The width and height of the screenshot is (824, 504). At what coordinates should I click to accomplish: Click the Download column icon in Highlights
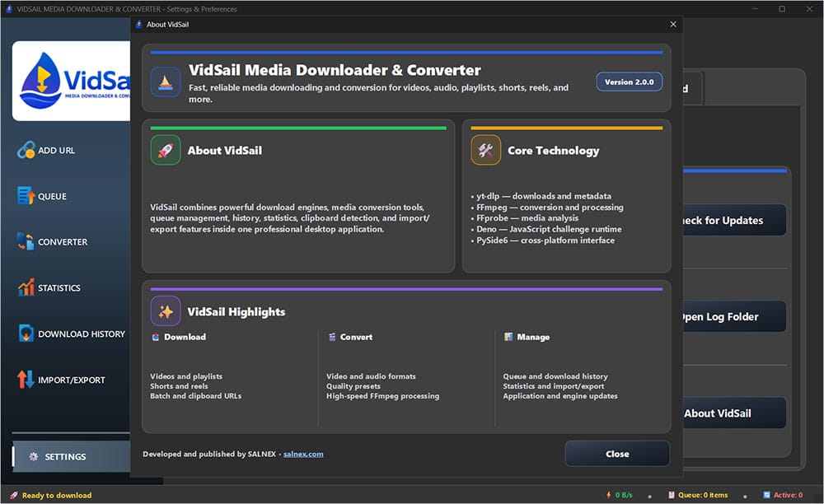pos(156,337)
